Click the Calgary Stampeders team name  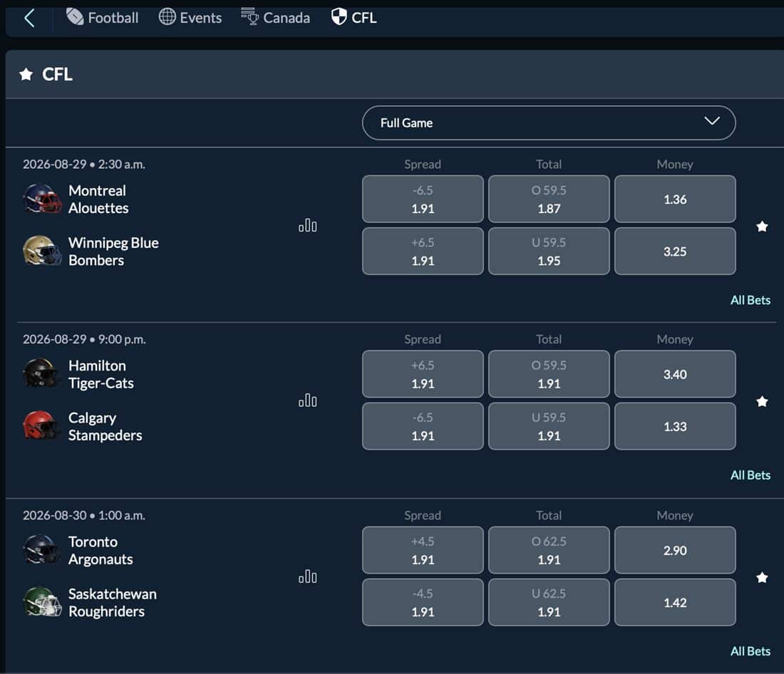(105, 426)
